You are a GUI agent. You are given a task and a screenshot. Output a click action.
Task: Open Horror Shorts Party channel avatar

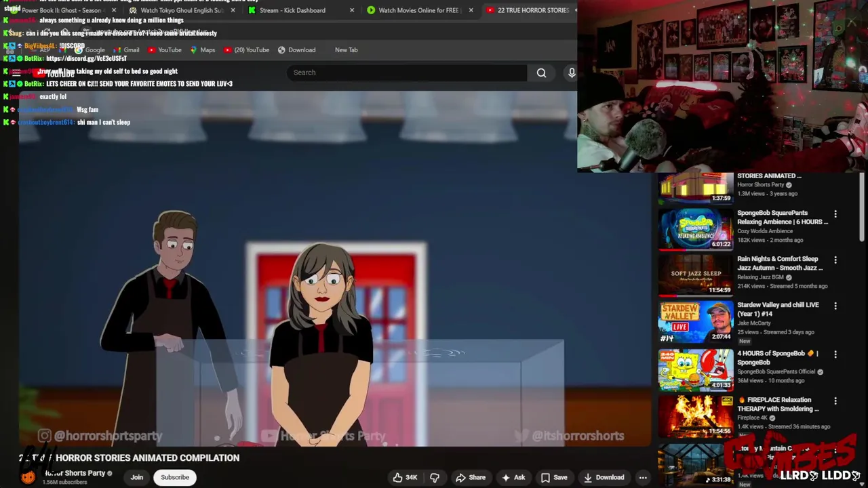click(x=28, y=477)
